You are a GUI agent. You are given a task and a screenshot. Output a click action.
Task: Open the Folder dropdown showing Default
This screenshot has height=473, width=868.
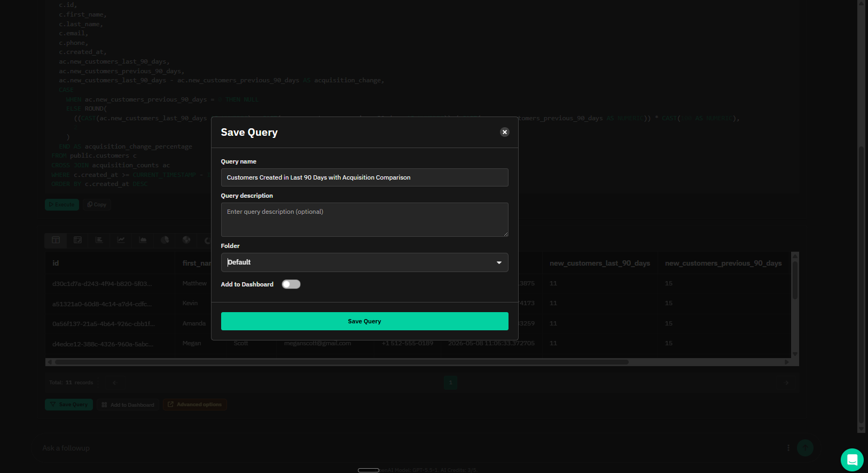pyautogui.click(x=364, y=262)
